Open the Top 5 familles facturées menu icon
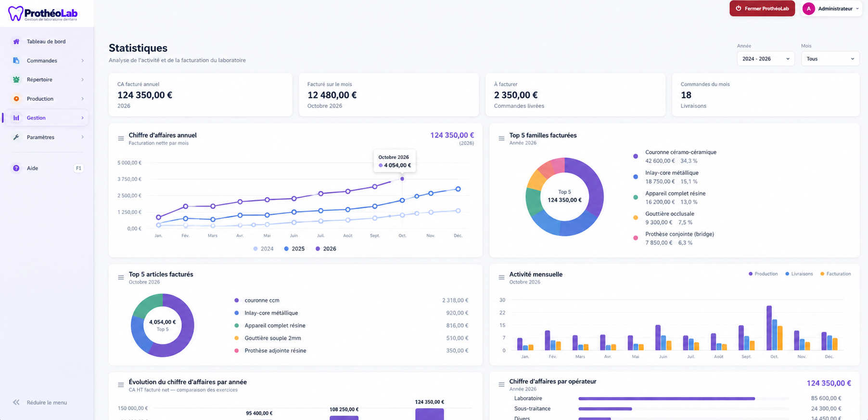 pyautogui.click(x=501, y=138)
